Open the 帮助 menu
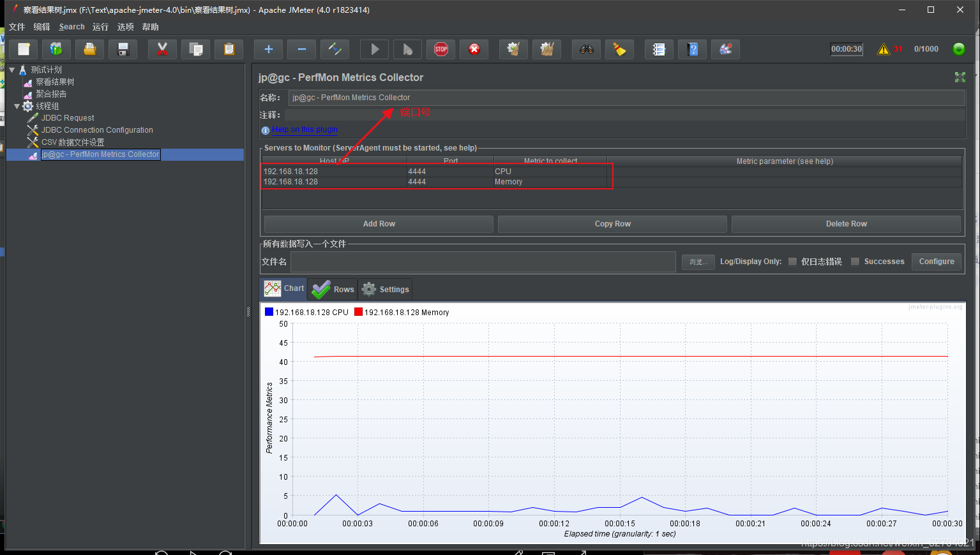Viewport: 980px width, 555px height. 151,27
